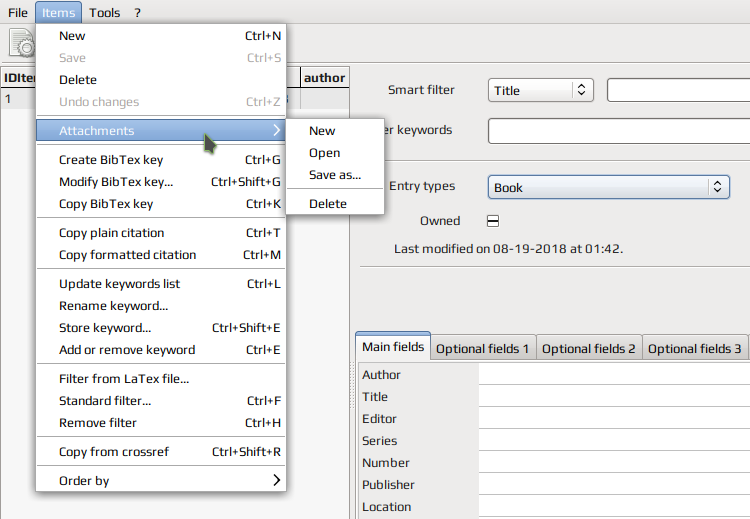Image resolution: width=750 pixels, height=519 pixels.
Task: Switch to the Optional fields 3 tab
Action: [x=695, y=349]
